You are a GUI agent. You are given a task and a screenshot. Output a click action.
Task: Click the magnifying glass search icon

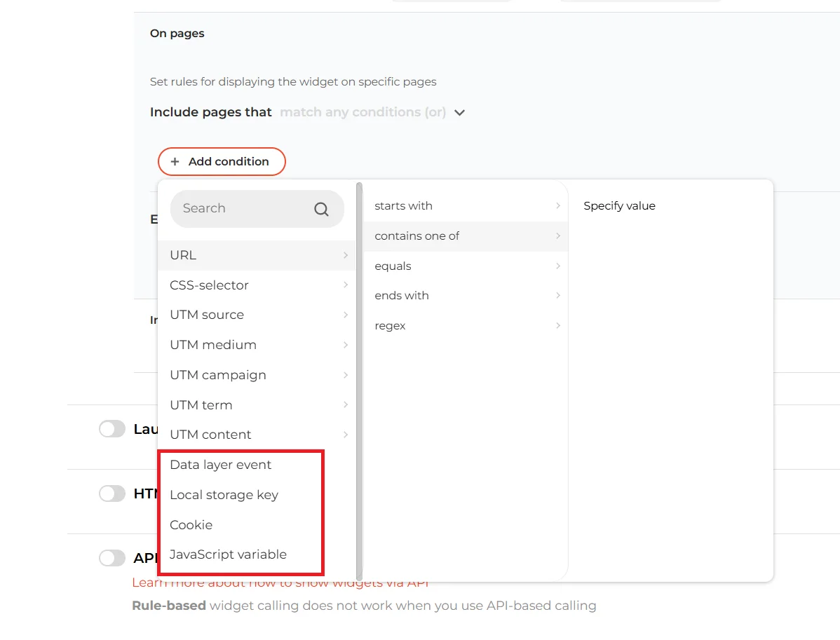[321, 208]
